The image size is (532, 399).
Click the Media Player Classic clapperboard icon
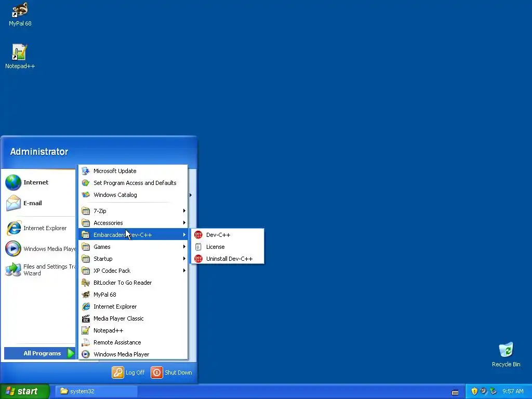click(86, 318)
